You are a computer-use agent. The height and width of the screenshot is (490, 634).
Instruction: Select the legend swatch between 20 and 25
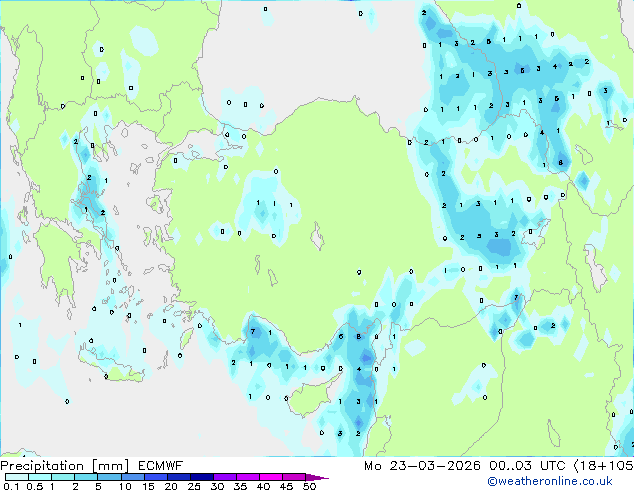(x=178, y=477)
